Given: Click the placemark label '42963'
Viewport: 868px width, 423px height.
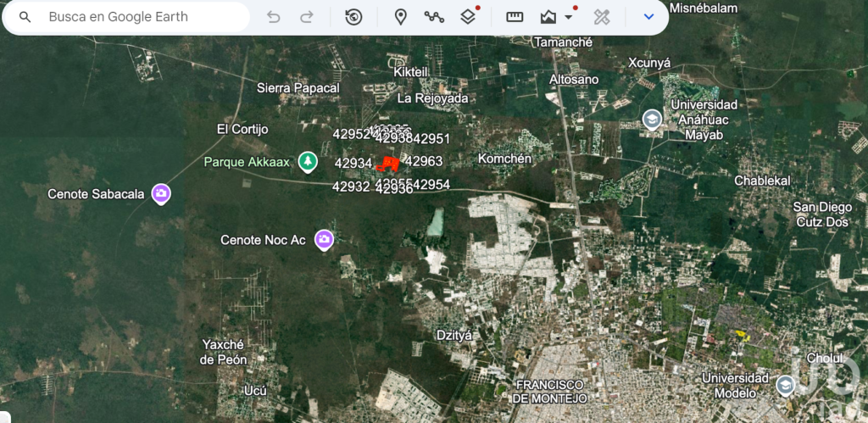Looking at the screenshot, I should [424, 162].
